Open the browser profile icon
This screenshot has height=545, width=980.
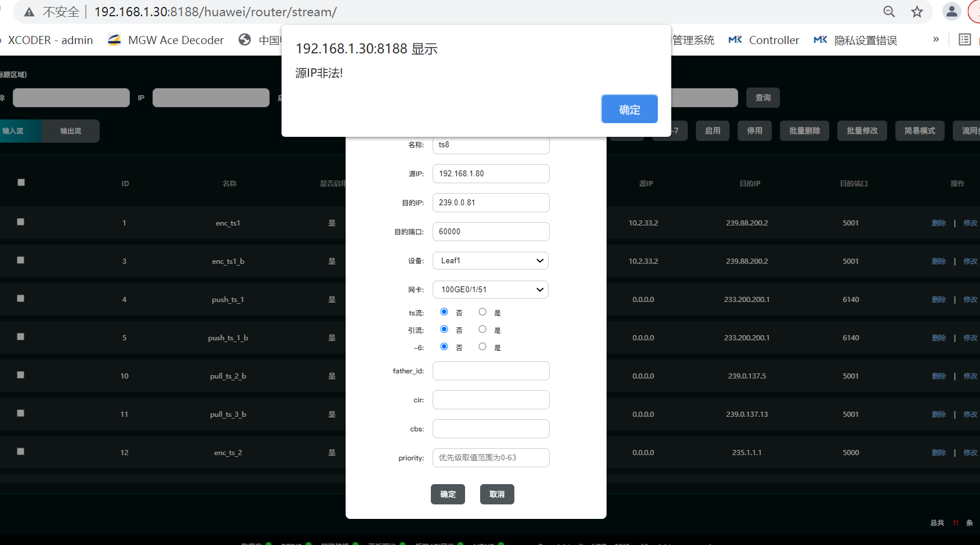click(x=951, y=11)
